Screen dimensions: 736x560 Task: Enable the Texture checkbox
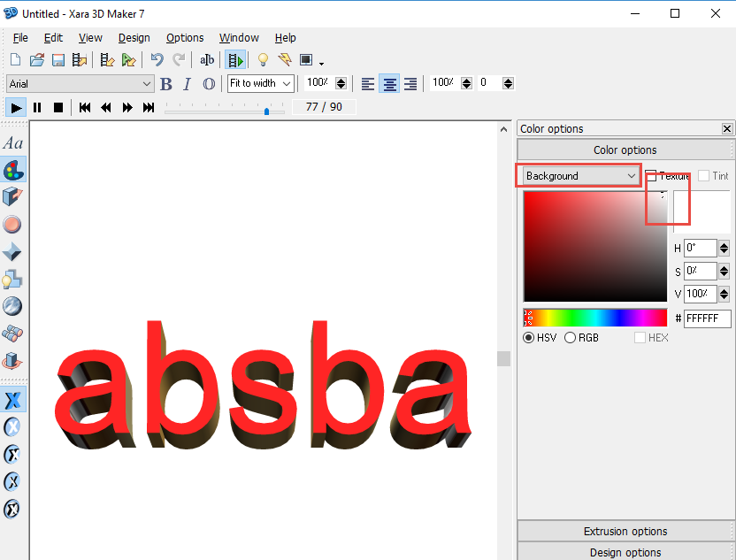651,176
